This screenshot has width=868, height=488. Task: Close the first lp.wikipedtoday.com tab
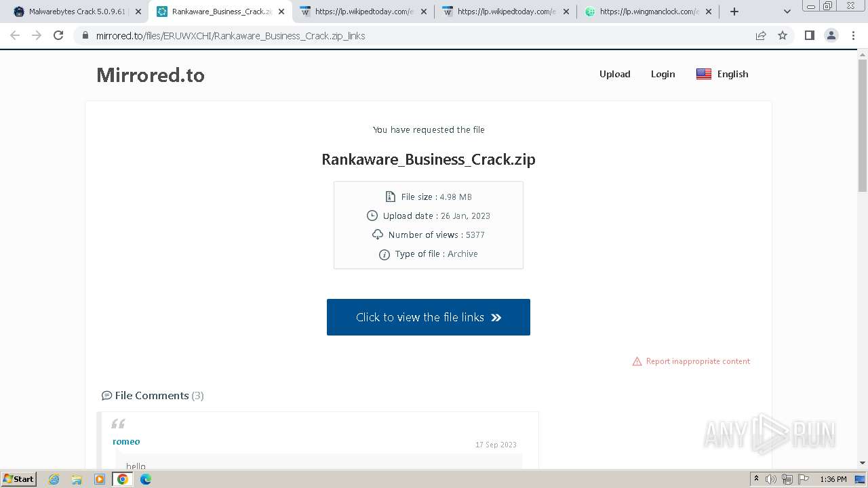pyautogui.click(x=424, y=12)
